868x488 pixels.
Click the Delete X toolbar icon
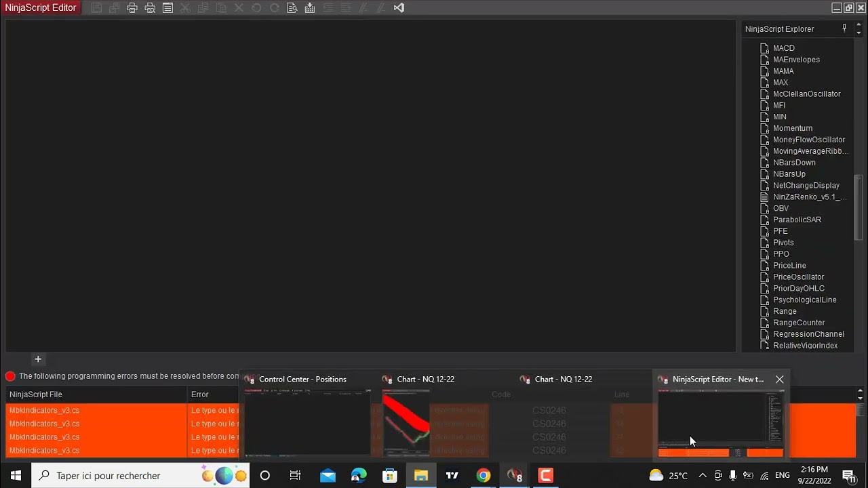coord(239,8)
